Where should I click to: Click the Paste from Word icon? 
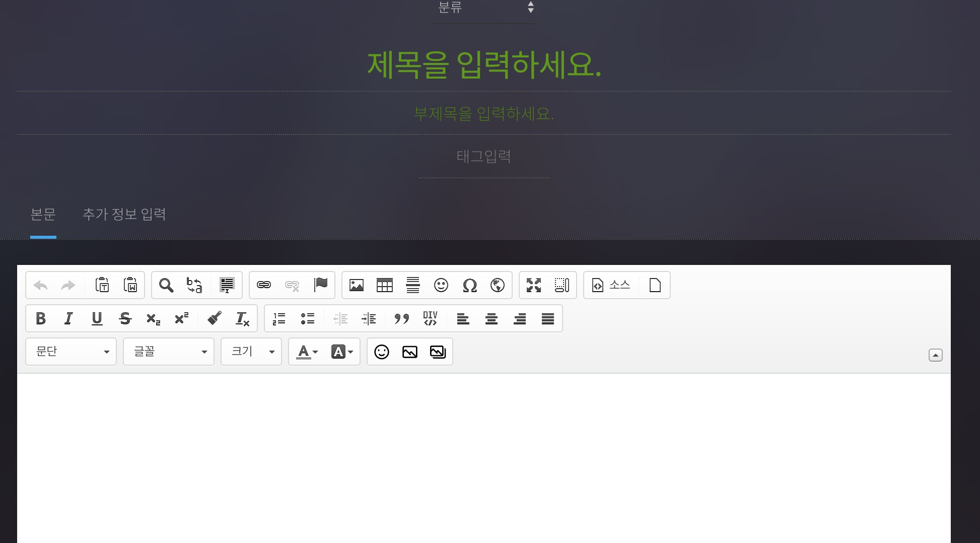130,285
